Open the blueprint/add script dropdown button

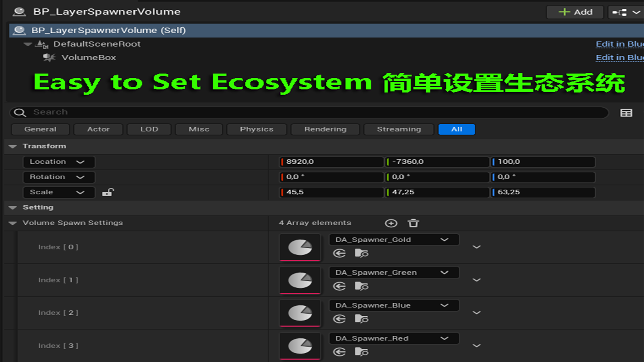pos(626,12)
